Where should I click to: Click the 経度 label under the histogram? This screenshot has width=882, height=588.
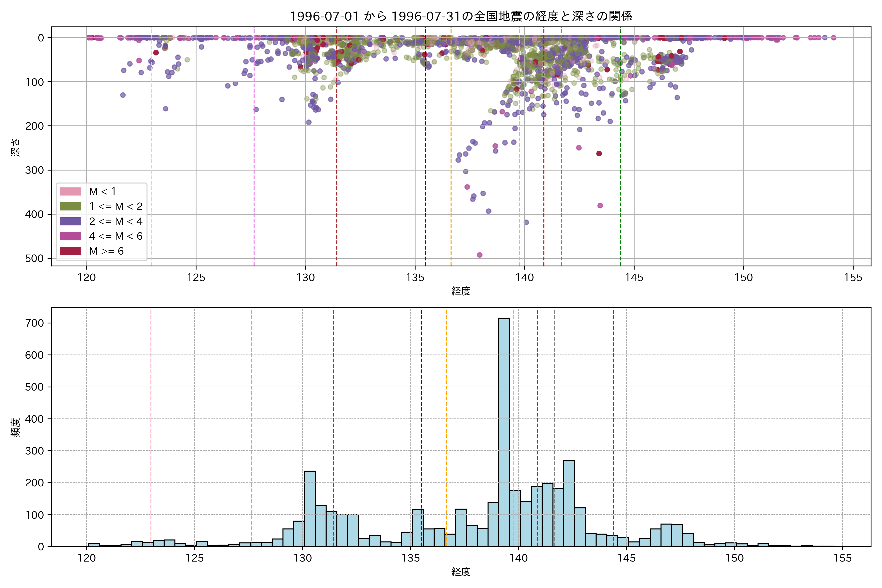click(461, 572)
